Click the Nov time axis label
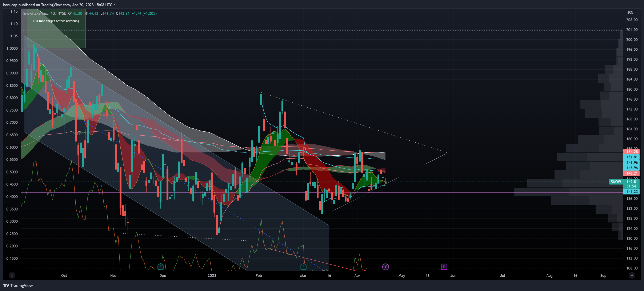Screen dimensions: 644x291 coord(113,275)
